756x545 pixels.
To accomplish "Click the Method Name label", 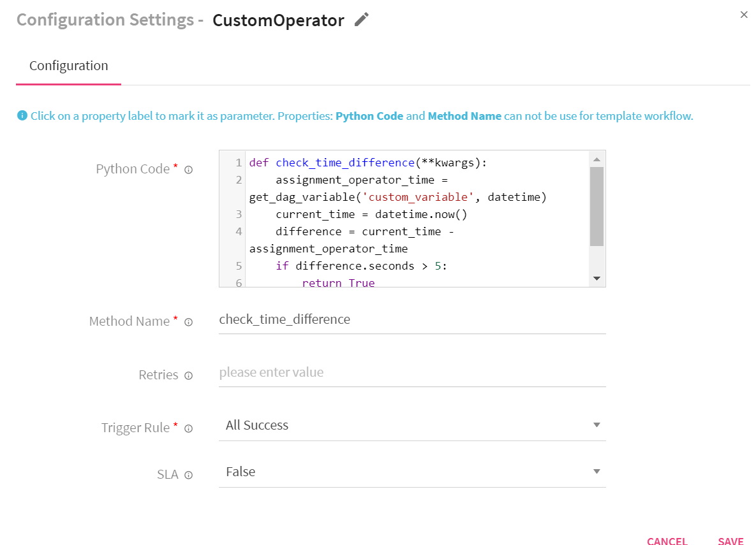I will pos(130,321).
